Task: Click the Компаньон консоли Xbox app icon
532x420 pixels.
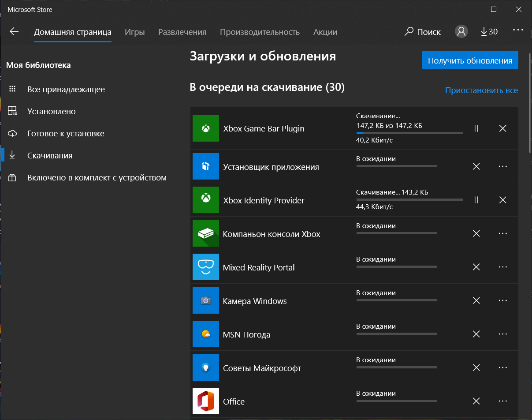Action: point(206,233)
